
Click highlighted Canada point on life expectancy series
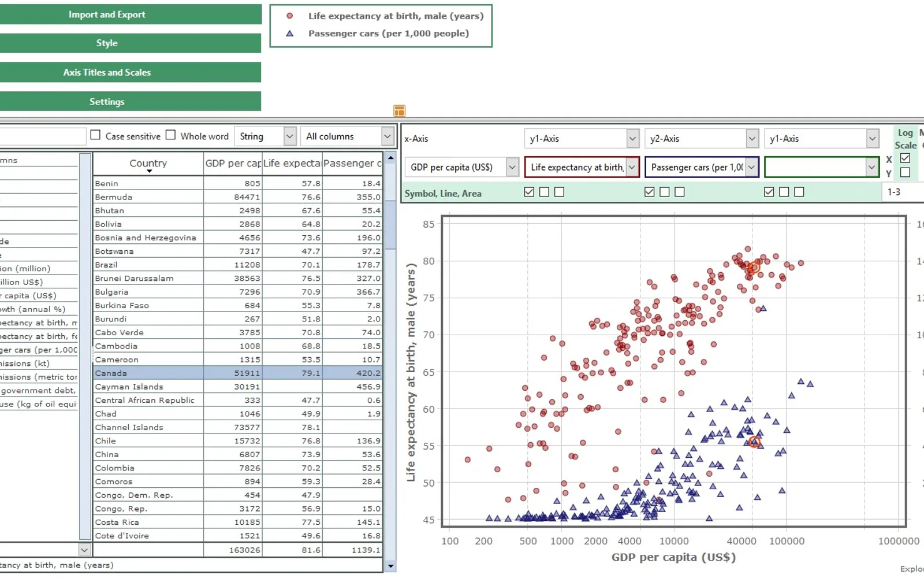coord(754,268)
